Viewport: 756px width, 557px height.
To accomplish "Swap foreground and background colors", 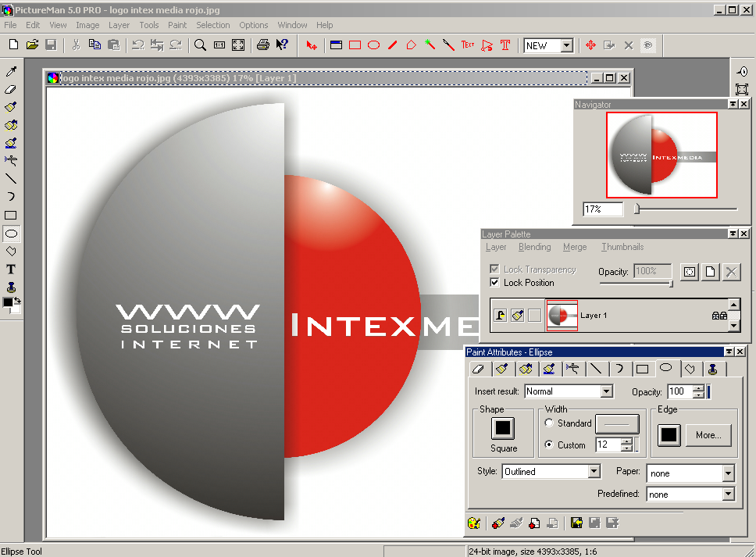I will 17,301.
